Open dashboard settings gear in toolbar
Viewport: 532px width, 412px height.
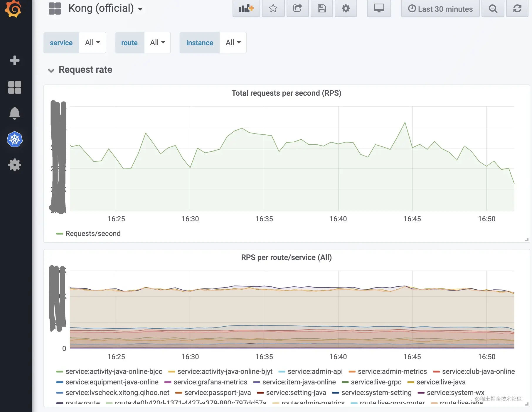point(346,9)
